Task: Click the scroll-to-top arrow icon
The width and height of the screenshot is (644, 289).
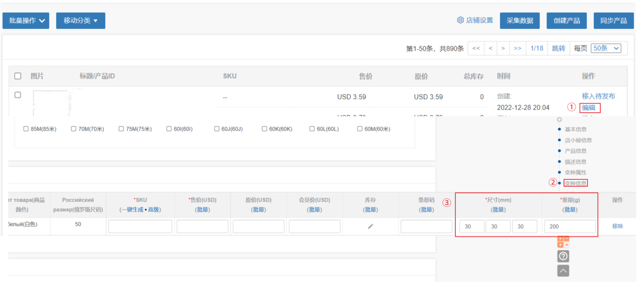Action: point(563,271)
